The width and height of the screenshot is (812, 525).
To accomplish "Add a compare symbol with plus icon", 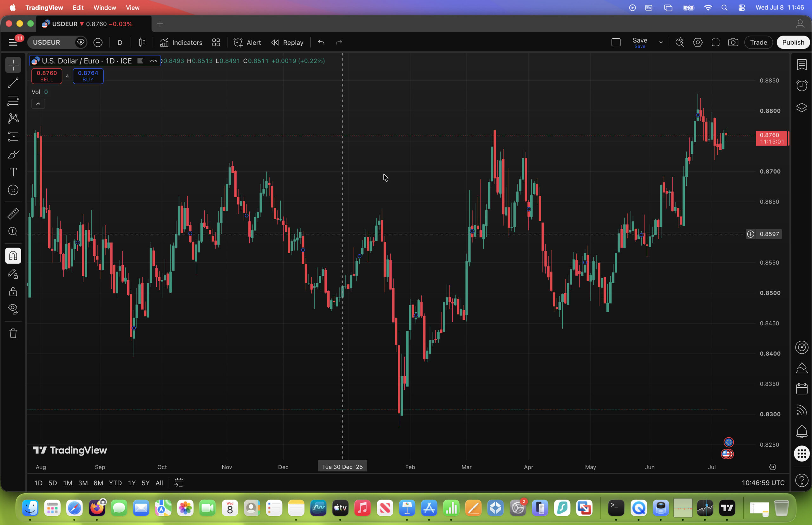I will coord(98,42).
